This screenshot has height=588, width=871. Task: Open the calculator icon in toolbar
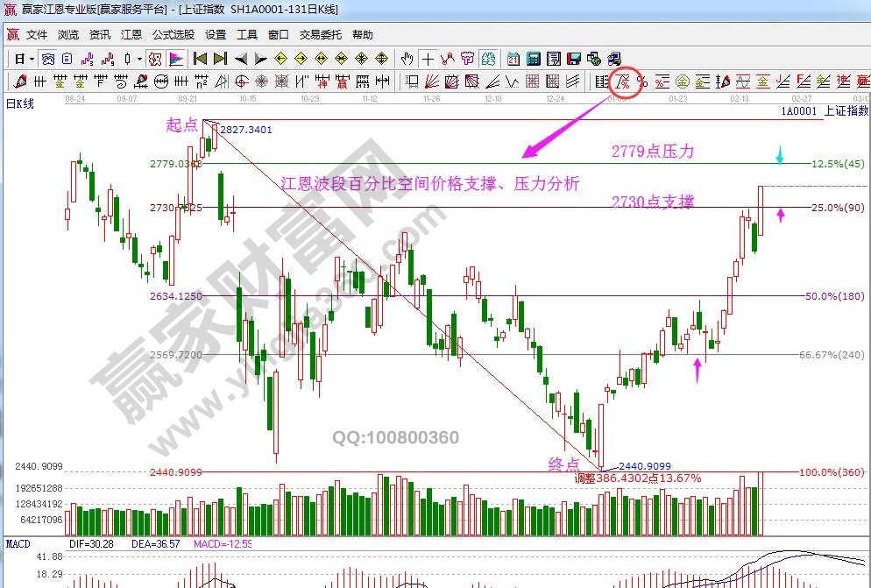point(534,59)
